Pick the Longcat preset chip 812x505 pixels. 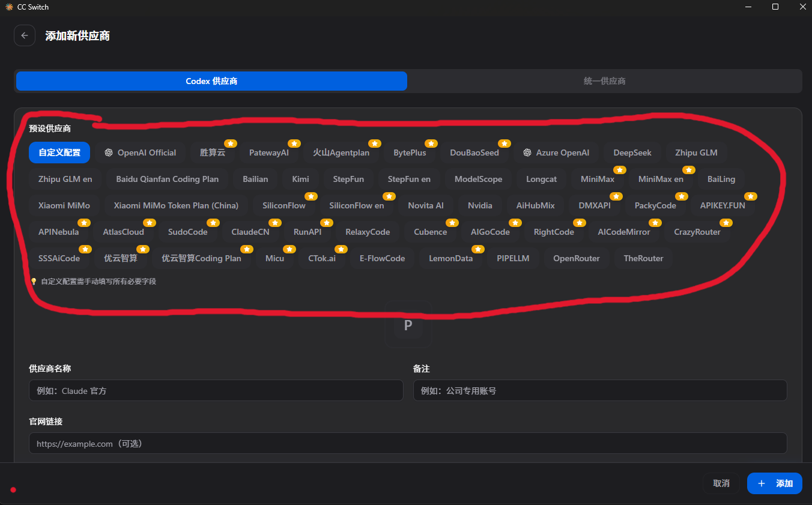[541, 179]
